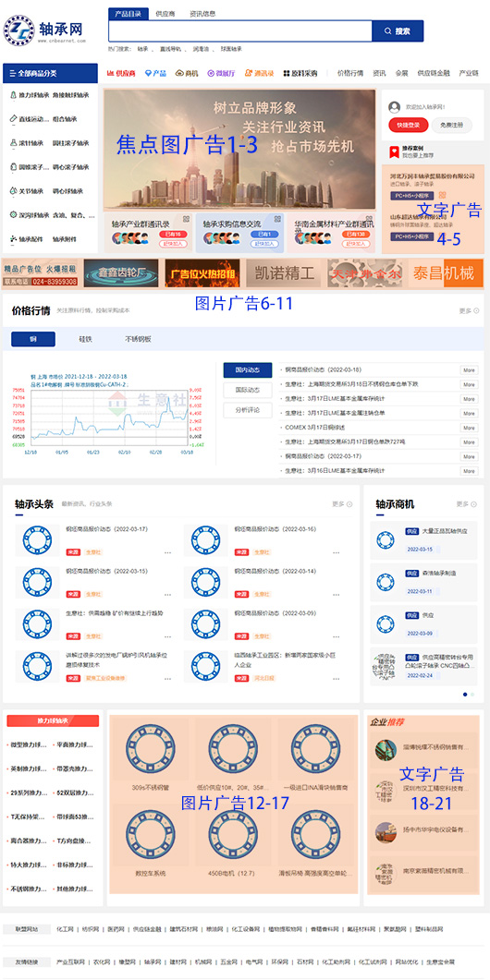Image resolution: width=490 pixels, height=980 pixels.
Task: Click inside the main search input field
Action: point(240,30)
